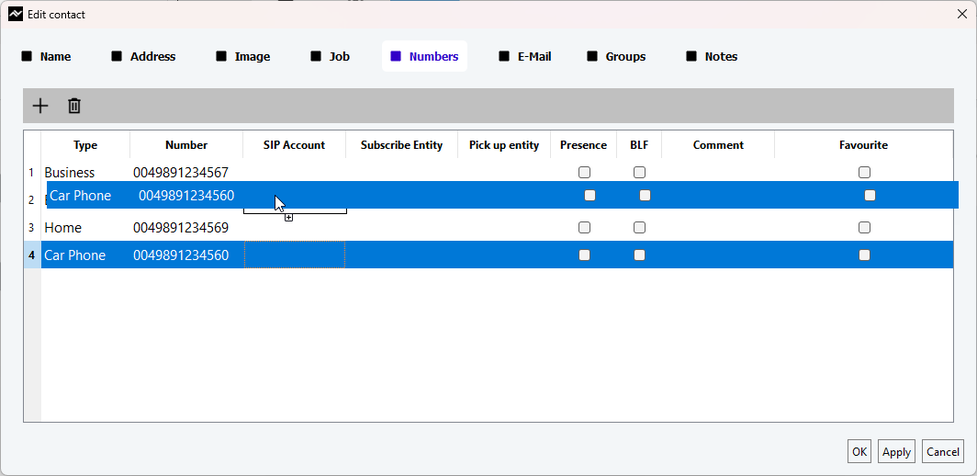Image resolution: width=977 pixels, height=476 pixels.
Task: Add a new number with plus icon
Action: coord(40,106)
